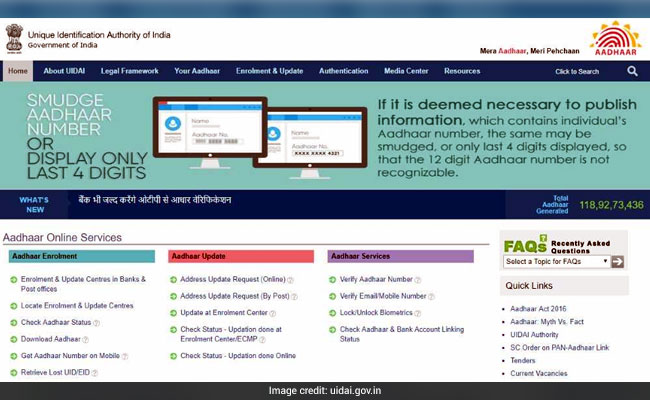Viewport: 650px width, 400px height.
Task: Click the Government of India emblem
Action: (15, 39)
